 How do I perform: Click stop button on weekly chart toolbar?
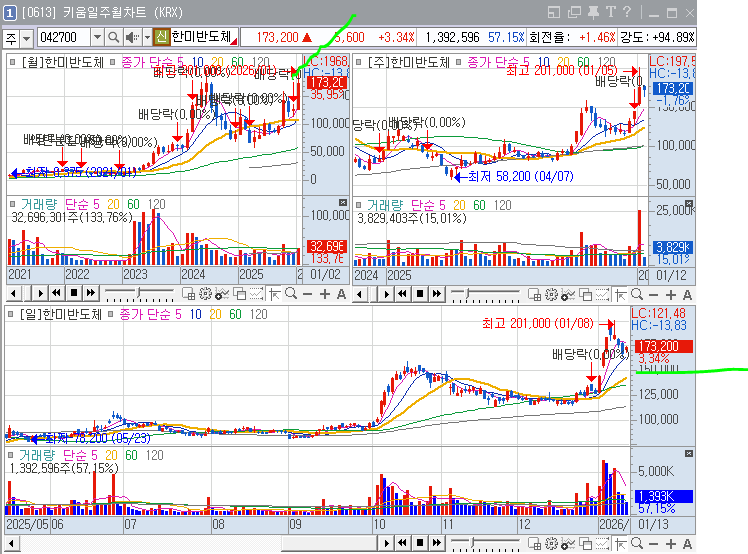coord(420,293)
